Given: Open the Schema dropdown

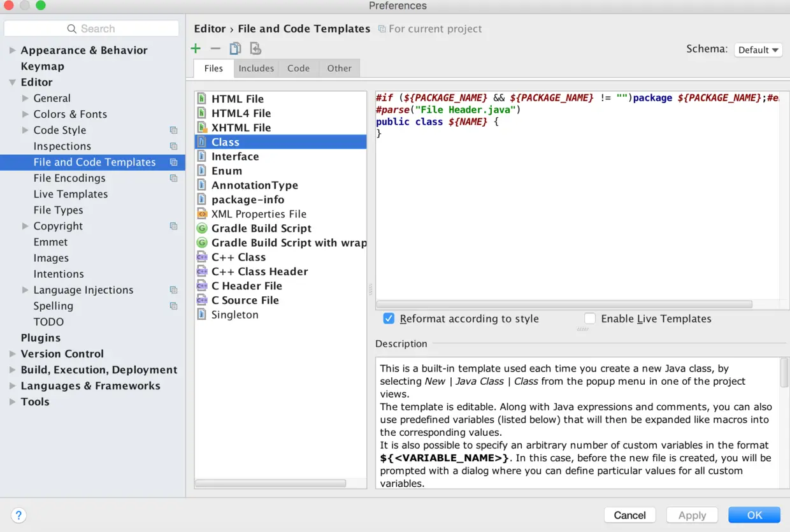Looking at the screenshot, I should tap(758, 50).
